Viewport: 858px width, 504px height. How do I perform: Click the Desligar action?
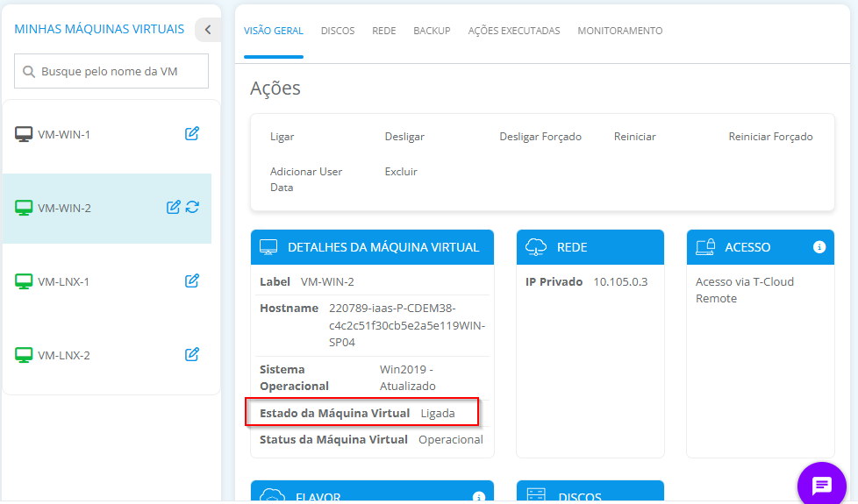(x=404, y=137)
